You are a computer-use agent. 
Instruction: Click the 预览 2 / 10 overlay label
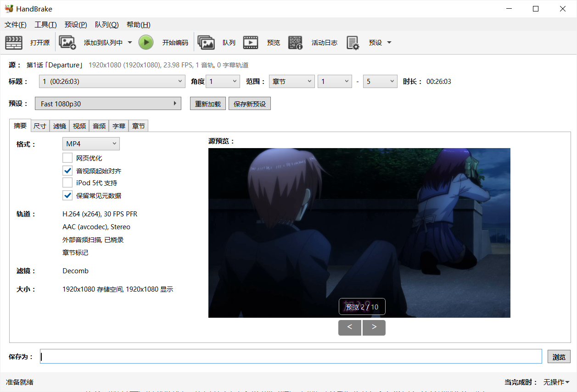(x=362, y=307)
